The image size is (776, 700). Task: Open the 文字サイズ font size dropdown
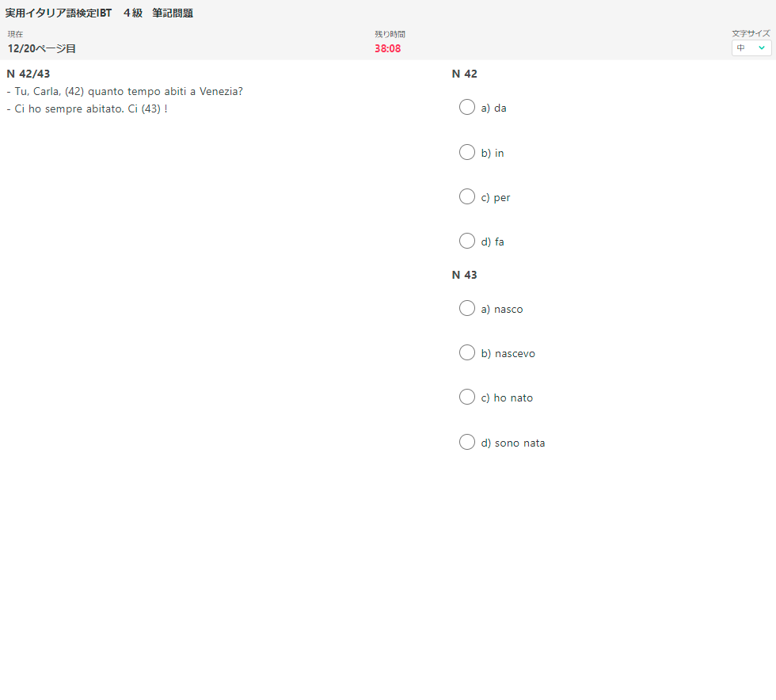[x=751, y=48]
